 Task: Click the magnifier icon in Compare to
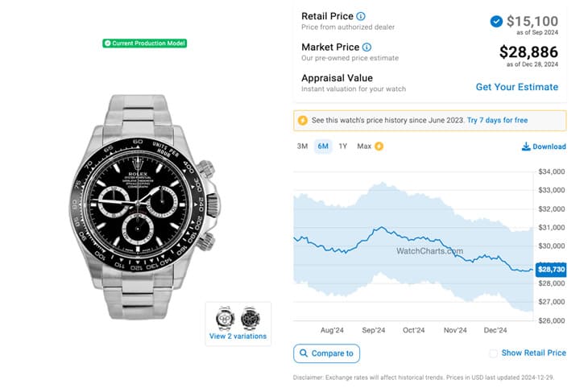[304, 353]
